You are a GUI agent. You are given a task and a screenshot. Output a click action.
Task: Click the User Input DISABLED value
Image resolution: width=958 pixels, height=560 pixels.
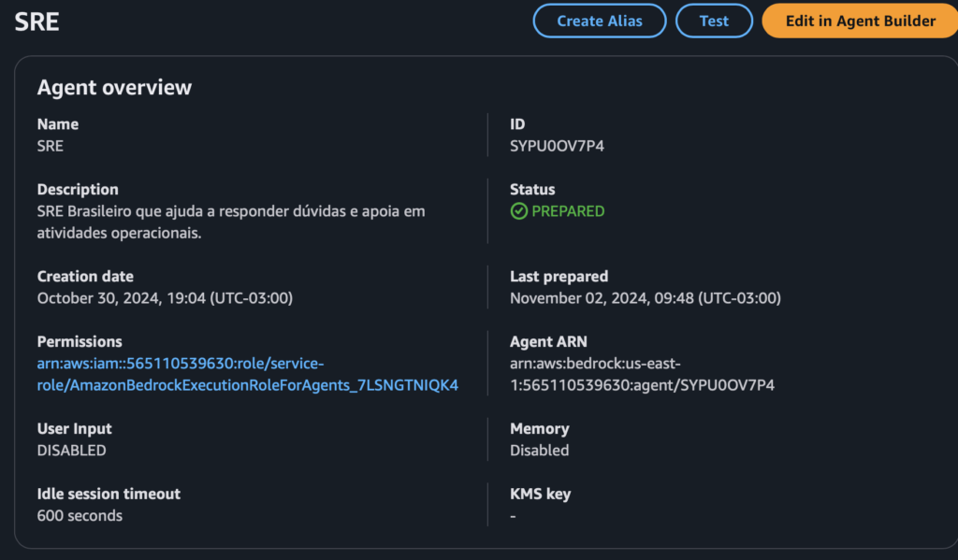coord(71,451)
